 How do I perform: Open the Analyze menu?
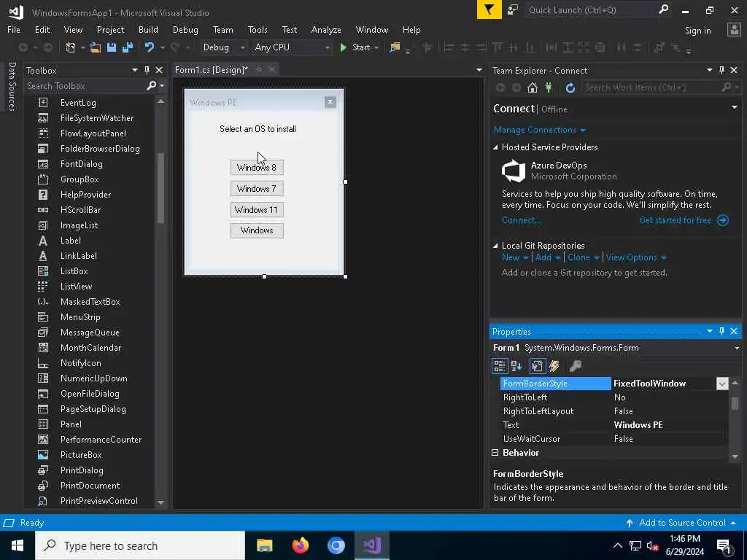326,29
